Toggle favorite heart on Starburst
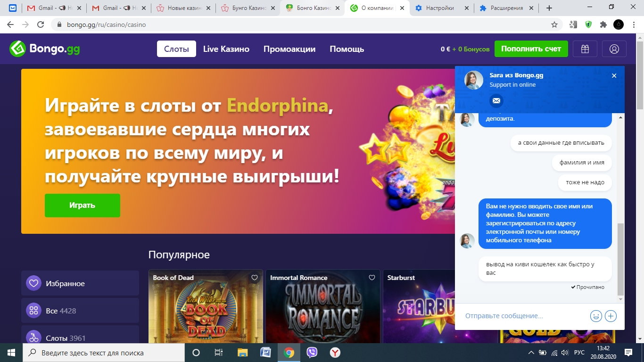Viewport: 644px width, 362px height. 489,278
